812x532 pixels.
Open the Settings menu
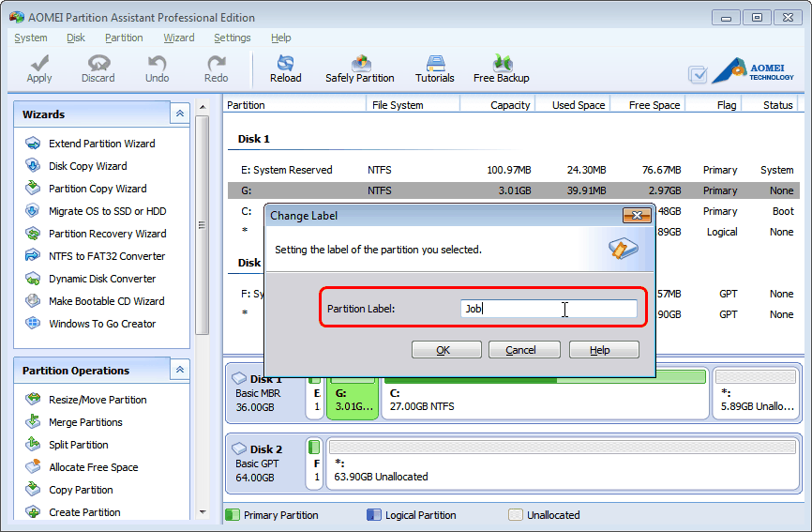tap(232, 38)
